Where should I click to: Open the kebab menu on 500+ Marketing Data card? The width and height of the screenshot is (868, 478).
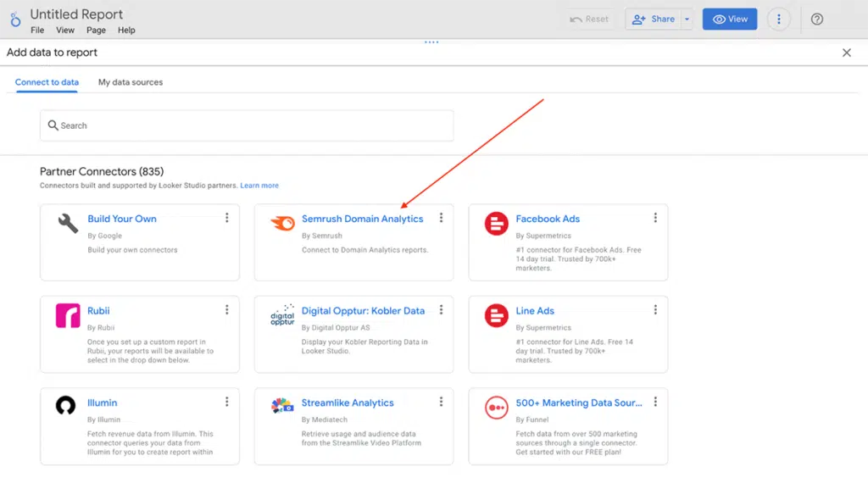tap(655, 402)
